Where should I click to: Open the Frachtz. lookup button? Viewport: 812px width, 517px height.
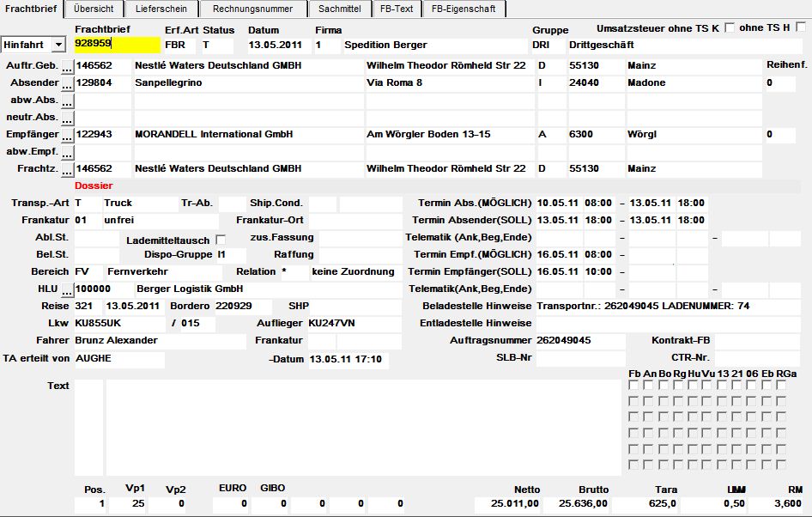click(67, 169)
